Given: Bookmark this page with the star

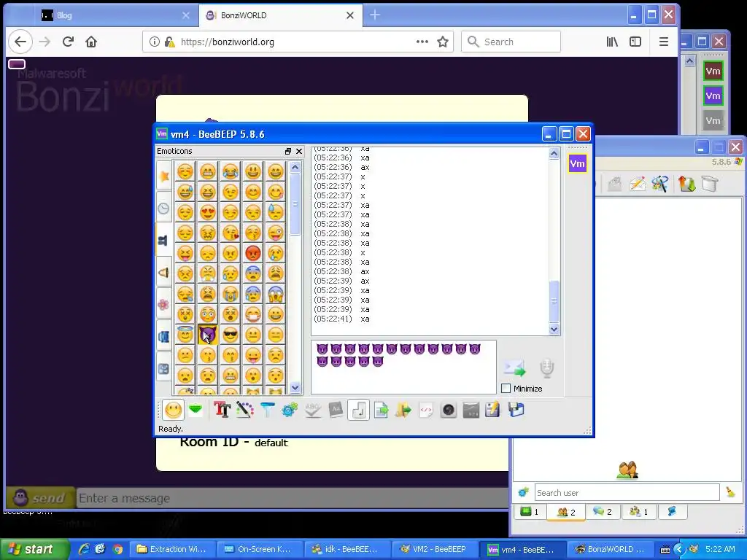Looking at the screenshot, I should tap(443, 42).
